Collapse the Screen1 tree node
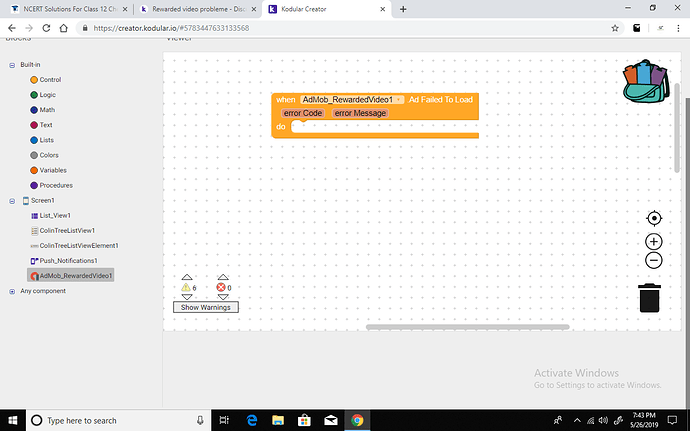The height and width of the screenshot is (431, 690). pos(12,201)
